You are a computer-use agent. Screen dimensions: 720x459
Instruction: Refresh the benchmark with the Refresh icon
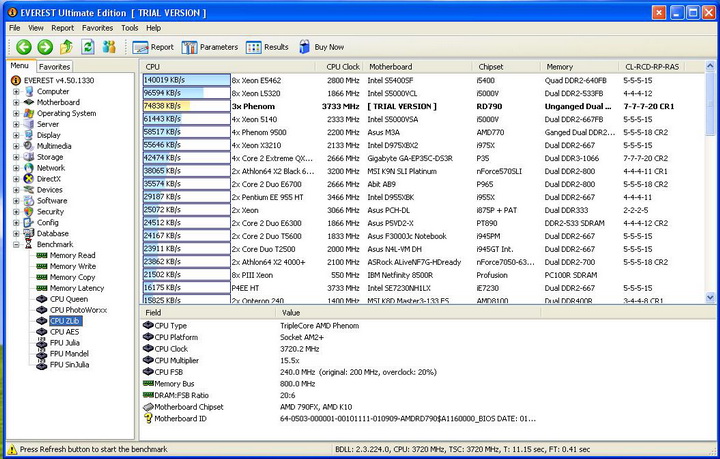coord(88,47)
